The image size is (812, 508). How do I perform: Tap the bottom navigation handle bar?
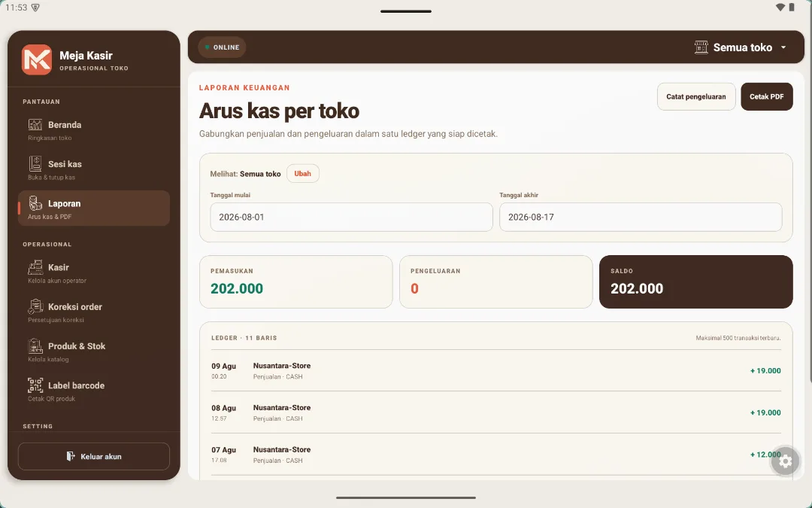click(405, 497)
